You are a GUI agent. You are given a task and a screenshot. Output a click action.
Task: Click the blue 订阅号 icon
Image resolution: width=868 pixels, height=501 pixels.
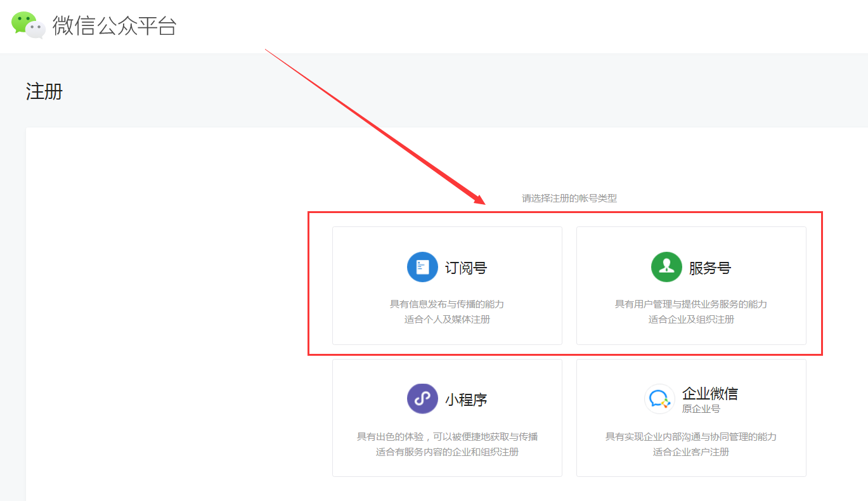tap(422, 267)
